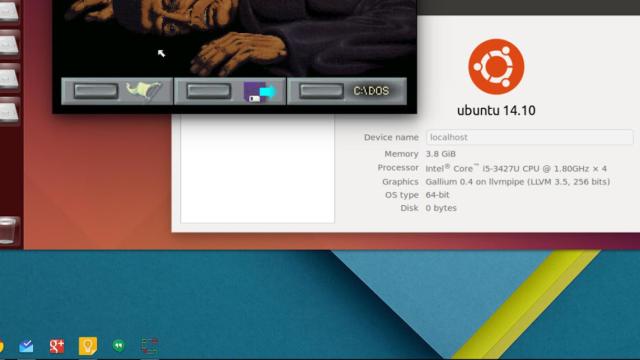Image resolution: width=640 pixels, height=360 pixels.
Task: Select the Processor value 'Intel Core i5-3427U'
Action: tap(516, 168)
